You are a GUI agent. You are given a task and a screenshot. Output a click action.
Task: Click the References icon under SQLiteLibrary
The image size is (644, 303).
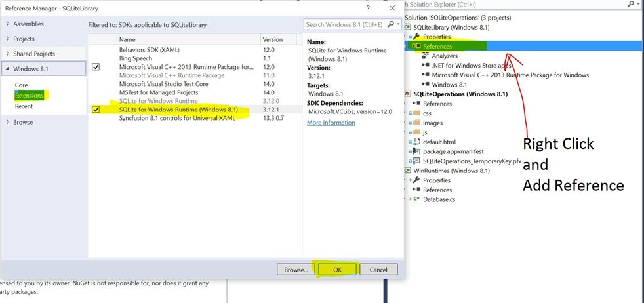[x=416, y=47]
